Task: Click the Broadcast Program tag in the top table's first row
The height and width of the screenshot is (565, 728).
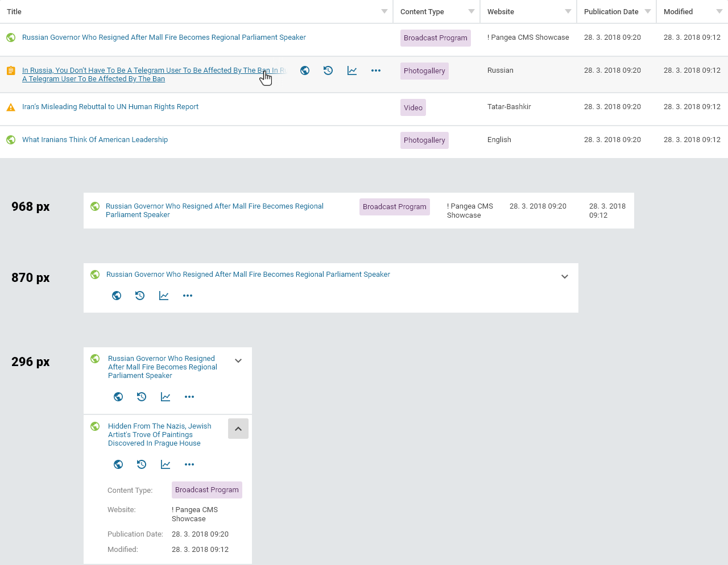Action: pyautogui.click(x=436, y=38)
